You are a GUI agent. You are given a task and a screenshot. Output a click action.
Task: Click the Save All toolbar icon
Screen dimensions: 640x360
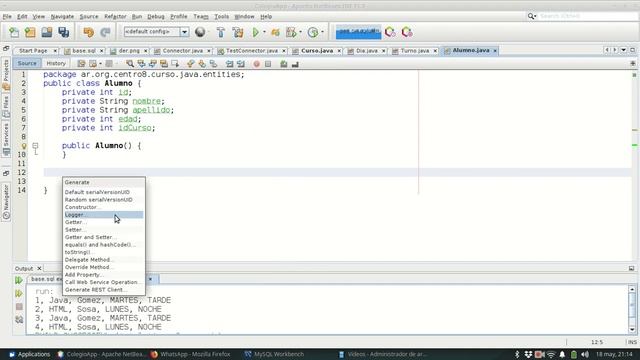64,32
